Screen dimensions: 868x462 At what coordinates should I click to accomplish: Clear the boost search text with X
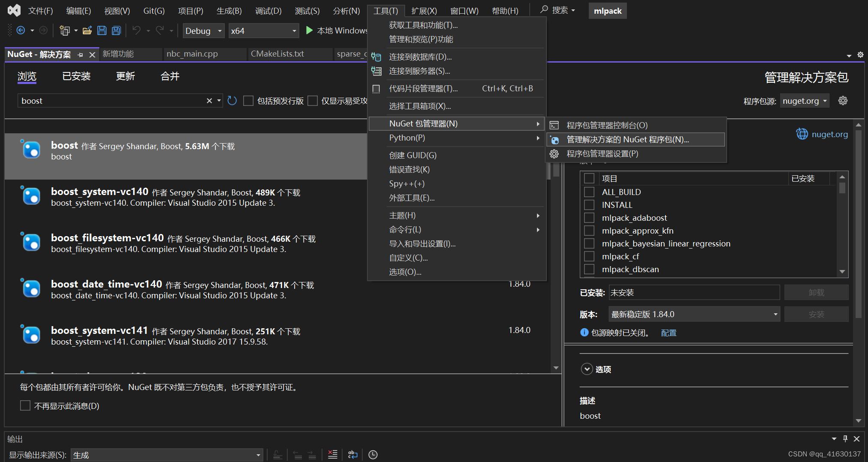pos(209,101)
